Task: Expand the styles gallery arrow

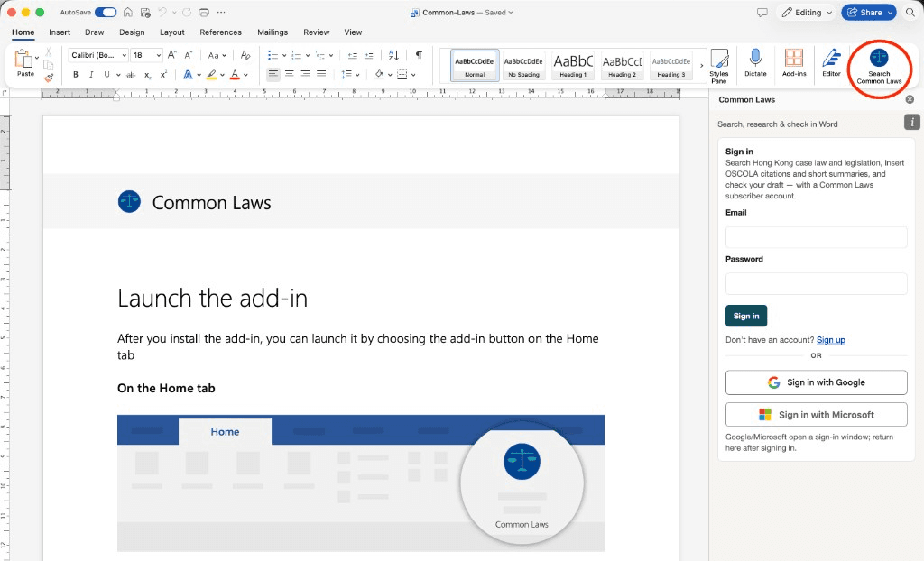Action: (x=701, y=66)
